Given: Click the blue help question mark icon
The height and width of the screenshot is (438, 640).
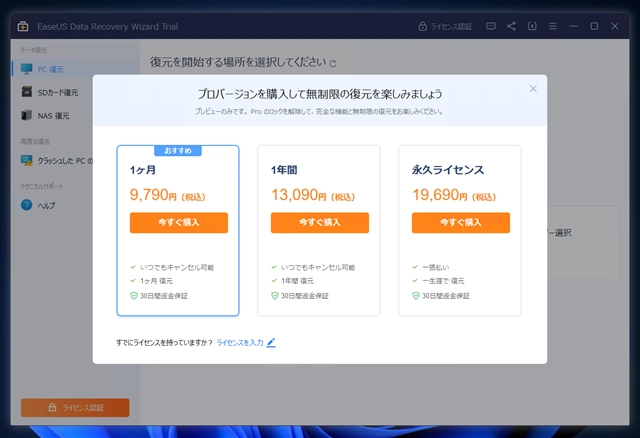Looking at the screenshot, I should coord(27,205).
